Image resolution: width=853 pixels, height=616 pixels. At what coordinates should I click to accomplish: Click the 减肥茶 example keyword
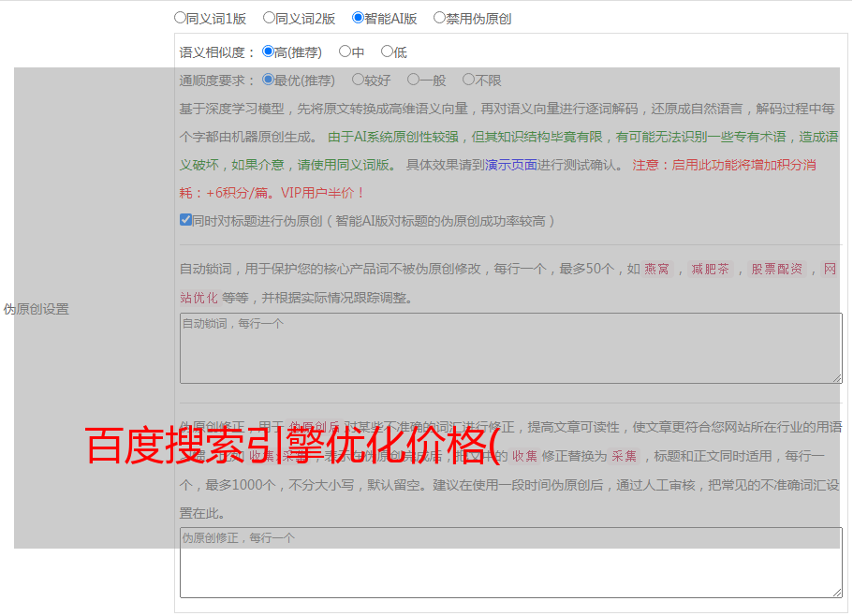pyautogui.click(x=710, y=269)
